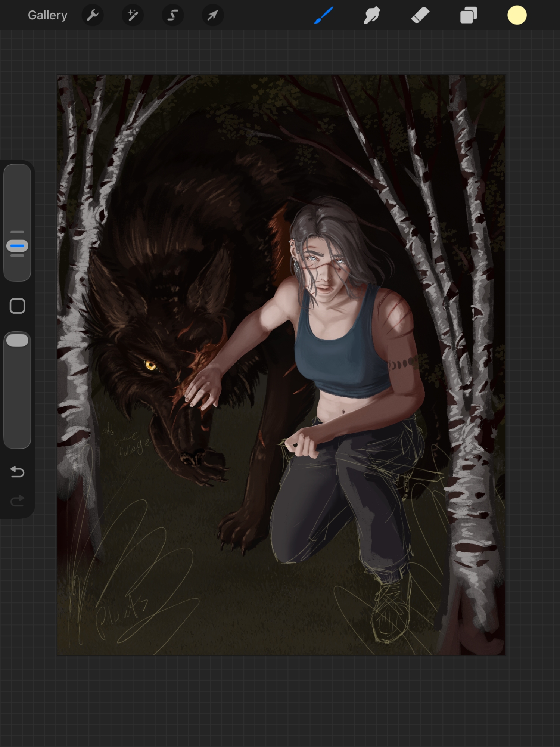
Task: Open the Adjustments magic wand menu
Action: point(133,15)
